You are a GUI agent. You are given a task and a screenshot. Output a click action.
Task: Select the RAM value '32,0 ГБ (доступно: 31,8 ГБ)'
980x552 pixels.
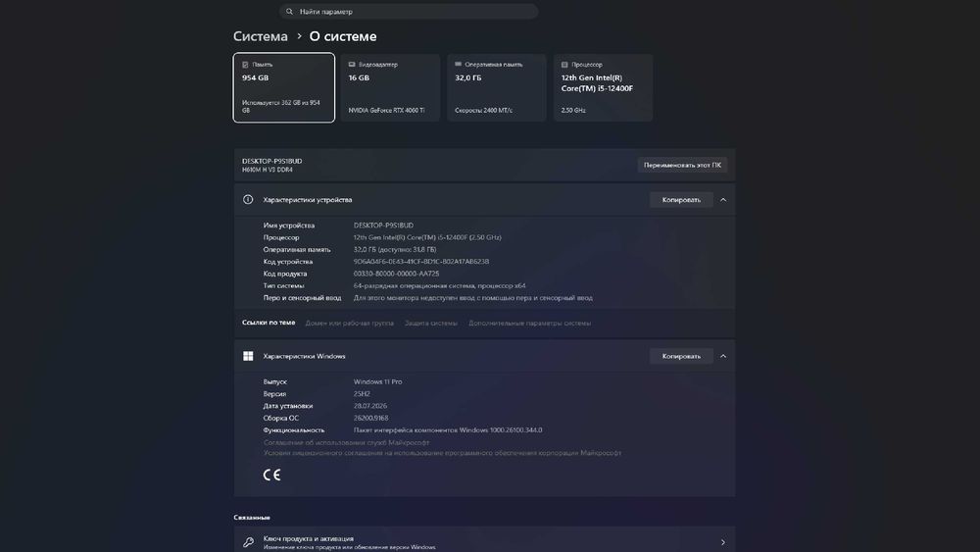click(395, 249)
